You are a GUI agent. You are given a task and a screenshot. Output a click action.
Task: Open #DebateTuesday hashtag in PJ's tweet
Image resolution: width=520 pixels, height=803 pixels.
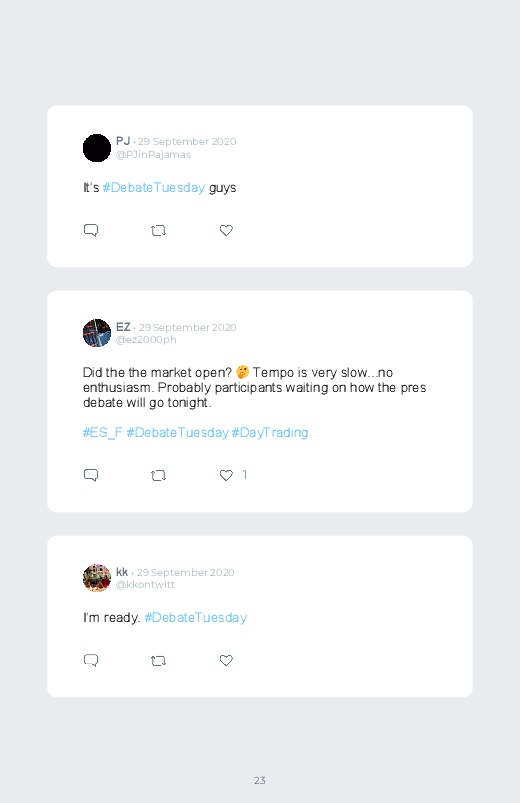(154, 187)
